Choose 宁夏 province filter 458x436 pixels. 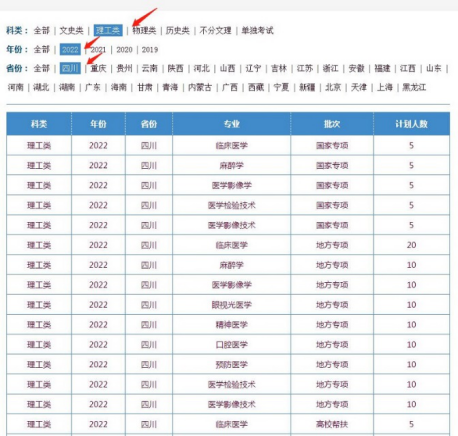[x=282, y=88]
